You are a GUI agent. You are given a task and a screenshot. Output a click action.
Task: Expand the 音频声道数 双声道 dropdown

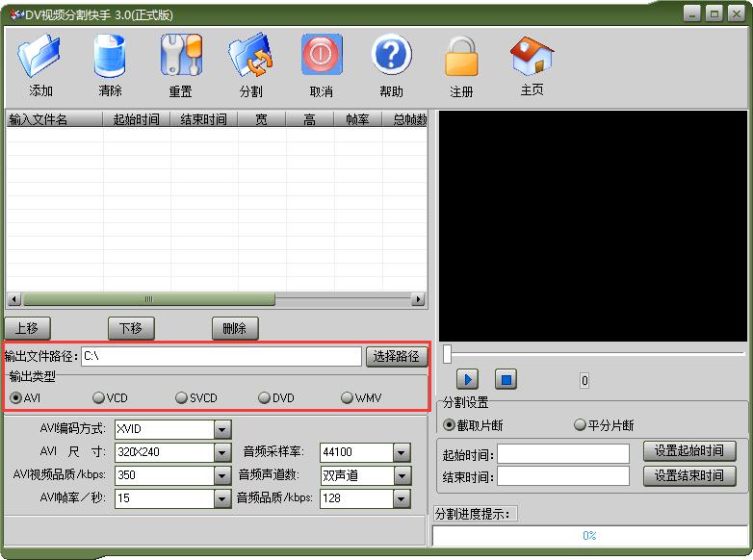(402, 475)
